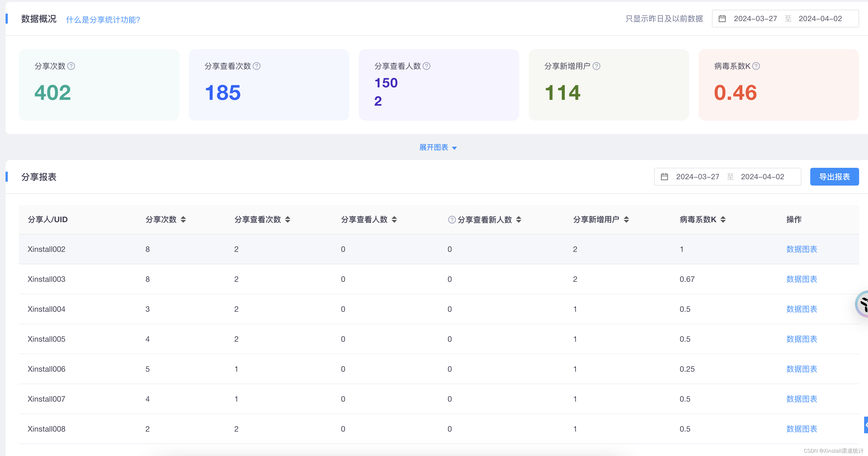Sort table by 分享新增用户 column
This screenshot has height=456, width=868.
(626, 220)
